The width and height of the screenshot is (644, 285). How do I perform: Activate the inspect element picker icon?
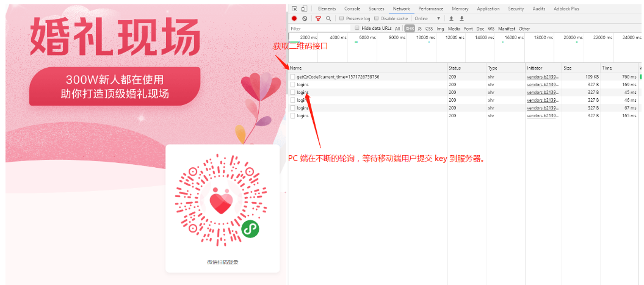[x=294, y=9]
